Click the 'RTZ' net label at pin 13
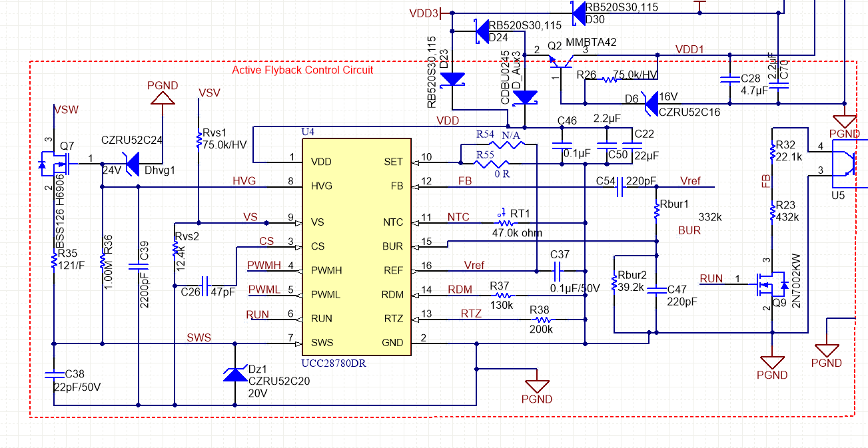Screen dimensions: 868x448 (x=471, y=314)
